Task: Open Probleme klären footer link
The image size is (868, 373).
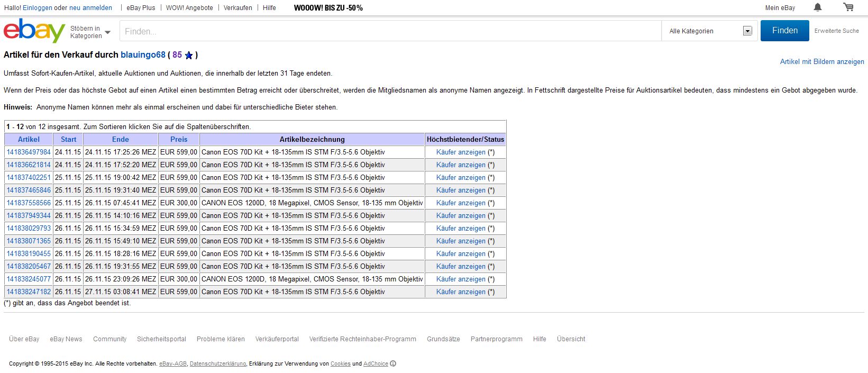Action: (x=221, y=339)
